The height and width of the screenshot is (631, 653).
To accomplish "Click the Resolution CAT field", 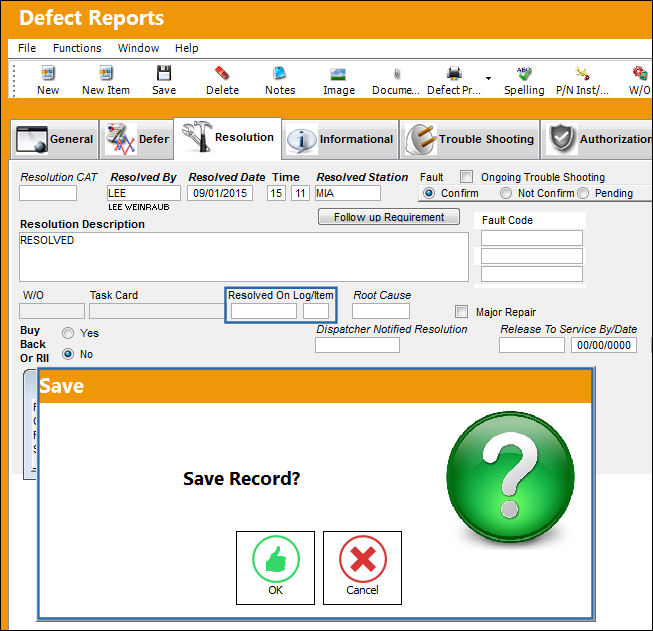I will [x=48, y=193].
